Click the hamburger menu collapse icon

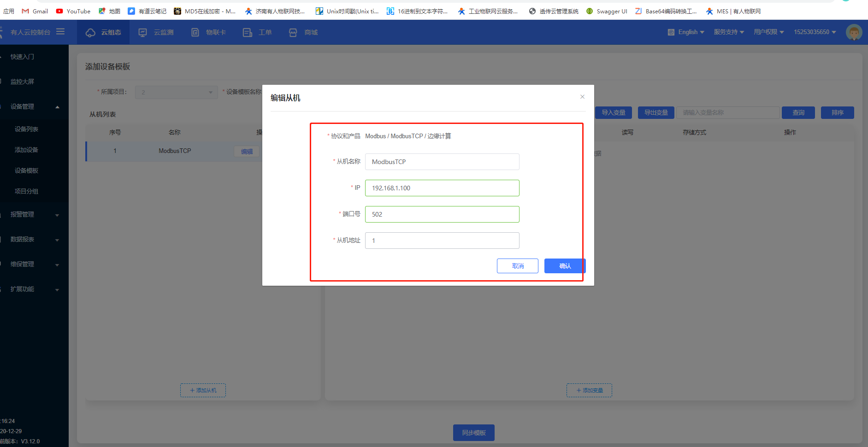click(60, 32)
